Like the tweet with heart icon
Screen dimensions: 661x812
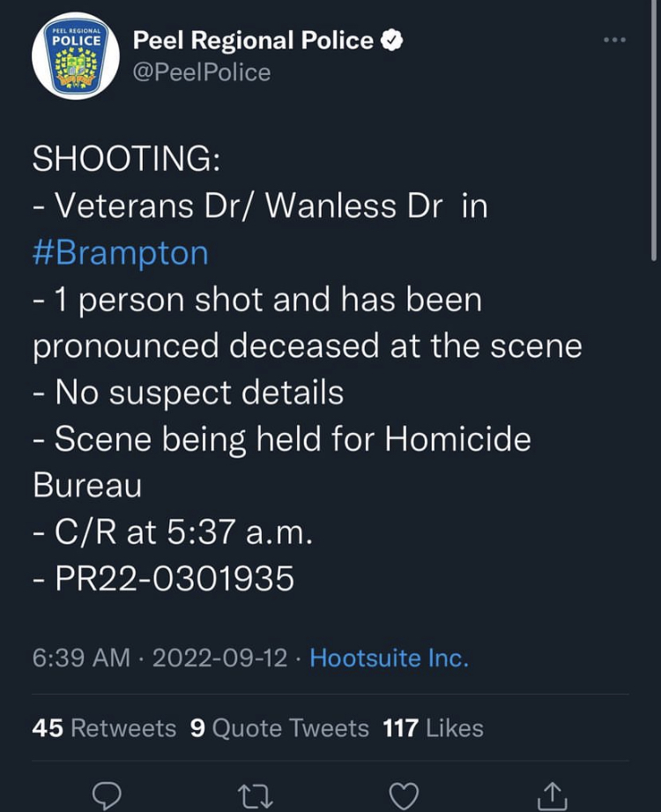click(x=404, y=796)
